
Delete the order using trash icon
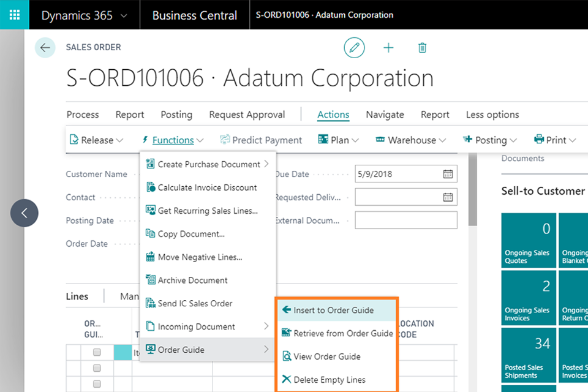click(x=422, y=48)
